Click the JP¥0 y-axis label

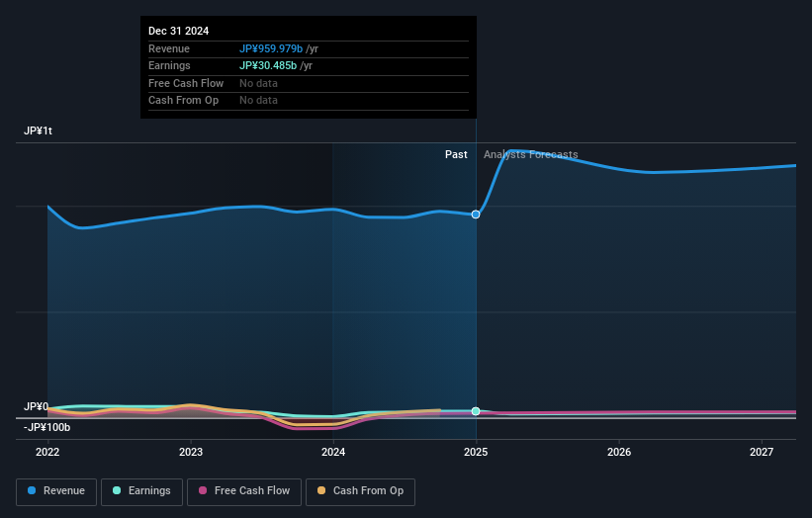pos(37,406)
